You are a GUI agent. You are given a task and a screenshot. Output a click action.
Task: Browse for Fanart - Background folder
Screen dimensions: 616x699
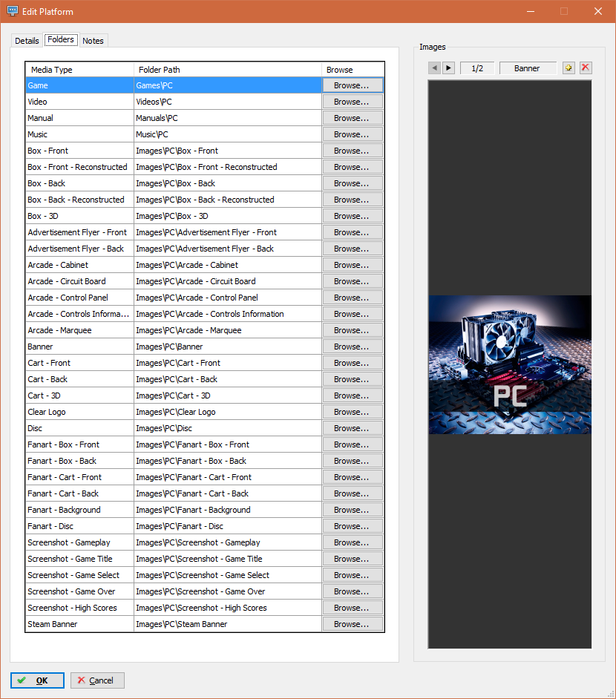(352, 510)
